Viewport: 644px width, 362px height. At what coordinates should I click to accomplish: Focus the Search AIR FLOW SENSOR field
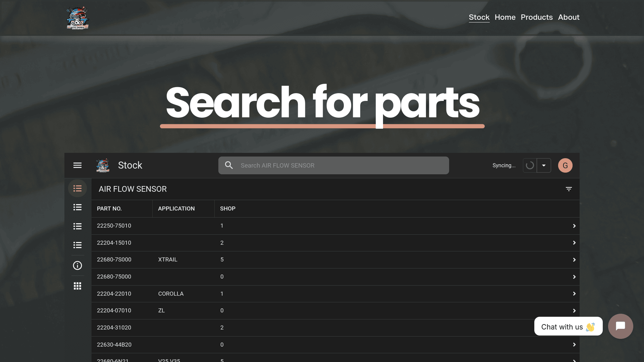[x=333, y=165]
